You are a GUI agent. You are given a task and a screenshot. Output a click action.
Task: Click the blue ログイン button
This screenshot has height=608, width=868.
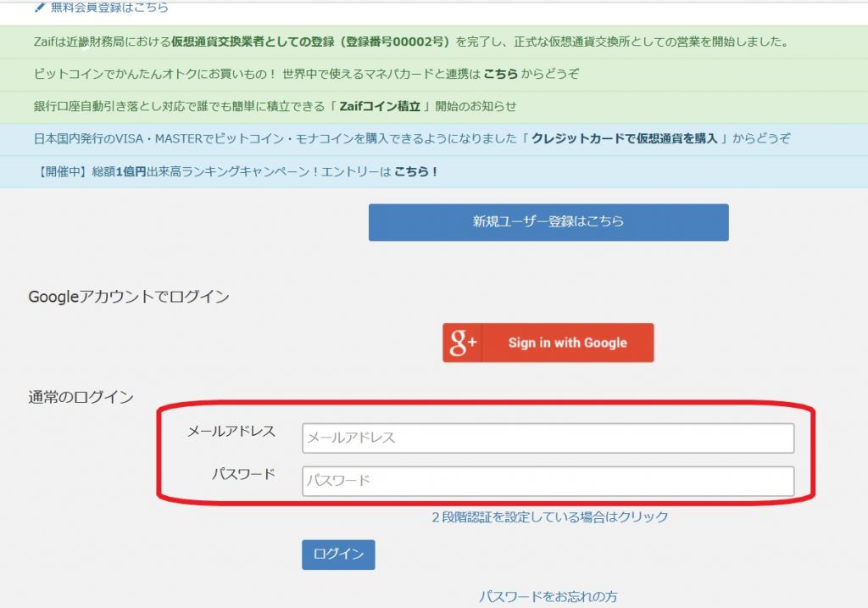[338, 555]
